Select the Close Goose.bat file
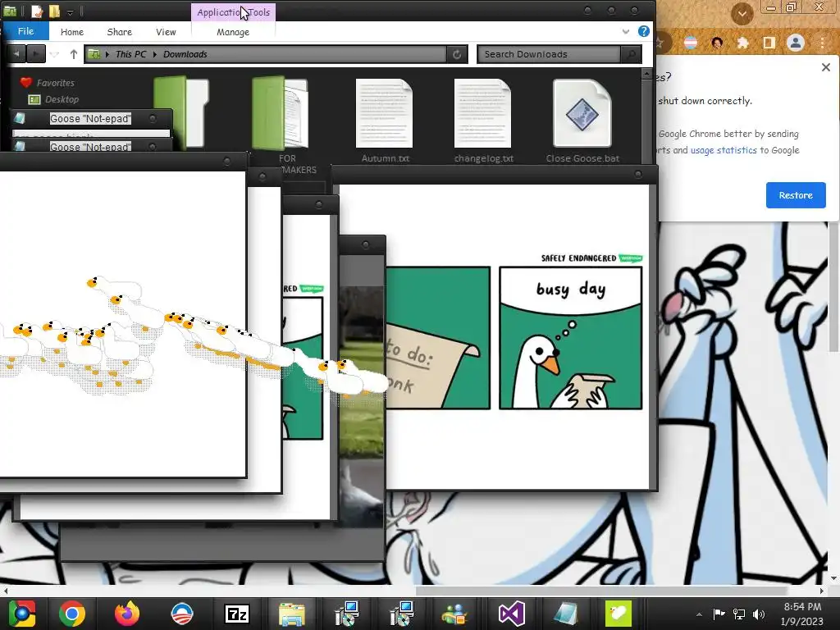 582,121
